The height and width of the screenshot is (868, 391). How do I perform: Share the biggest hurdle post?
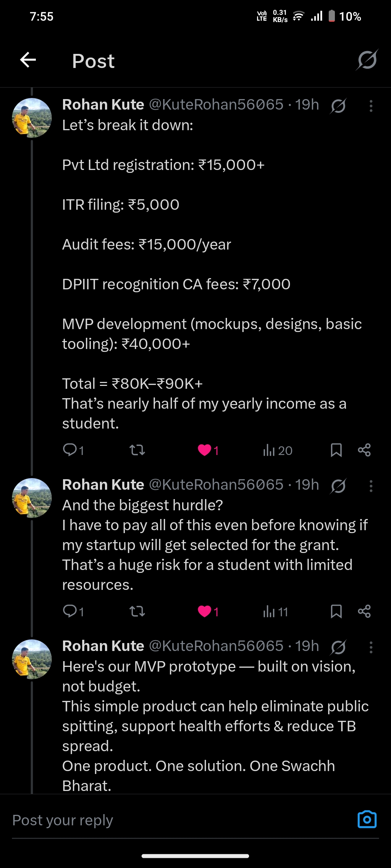point(364,612)
